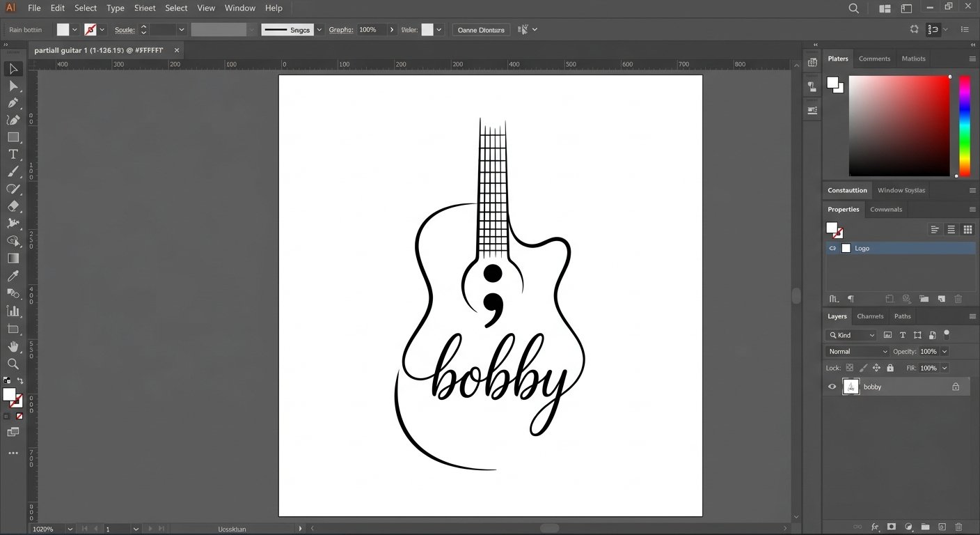Expand the Fill 100% dropdown arrow

(945, 368)
